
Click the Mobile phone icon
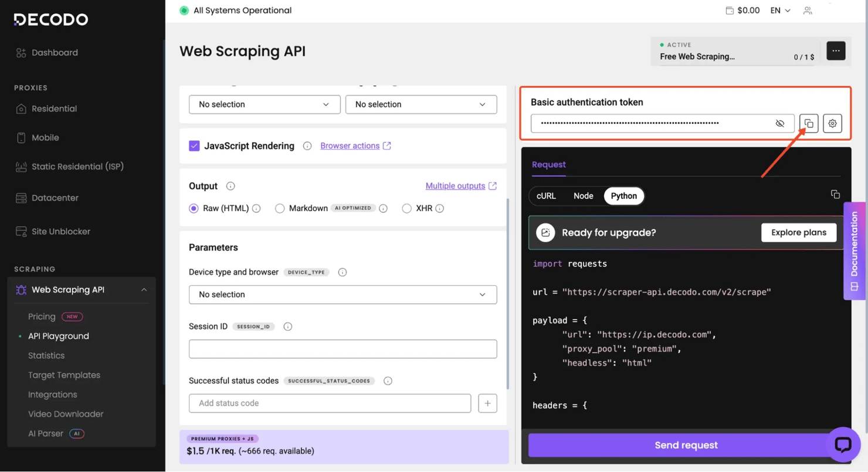pyautogui.click(x=21, y=137)
